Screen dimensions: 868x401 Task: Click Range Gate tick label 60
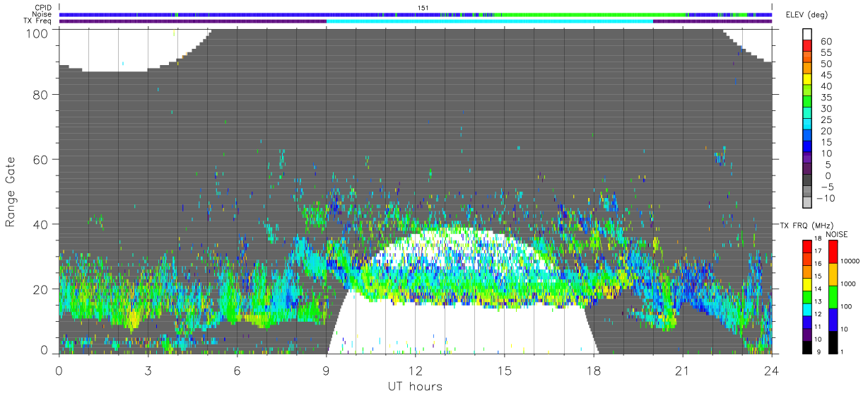pyautogui.click(x=40, y=159)
